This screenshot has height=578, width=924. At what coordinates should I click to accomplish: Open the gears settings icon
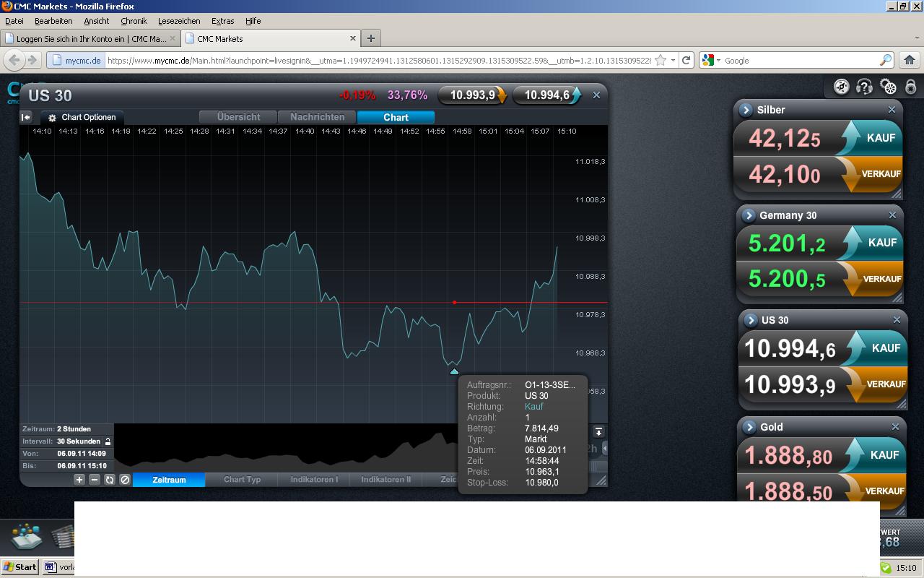[x=888, y=87]
